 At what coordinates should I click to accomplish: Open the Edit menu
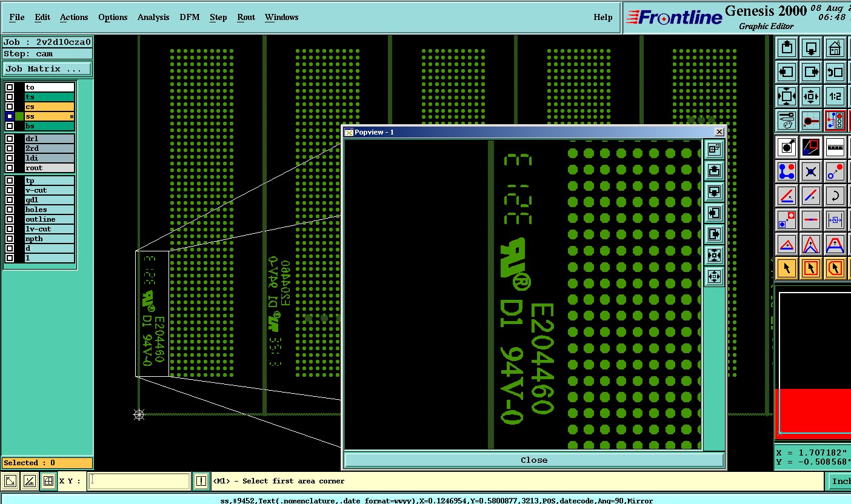pyautogui.click(x=42, y=17)
